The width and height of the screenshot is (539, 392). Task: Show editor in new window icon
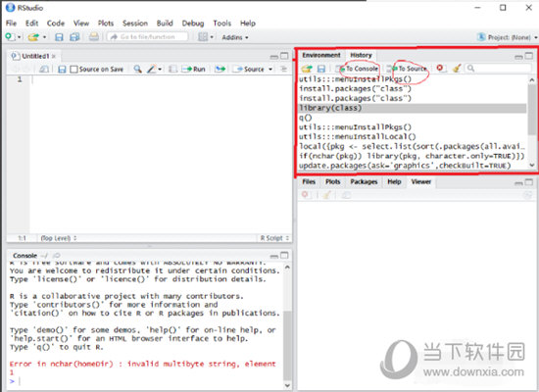pos(44,70)
